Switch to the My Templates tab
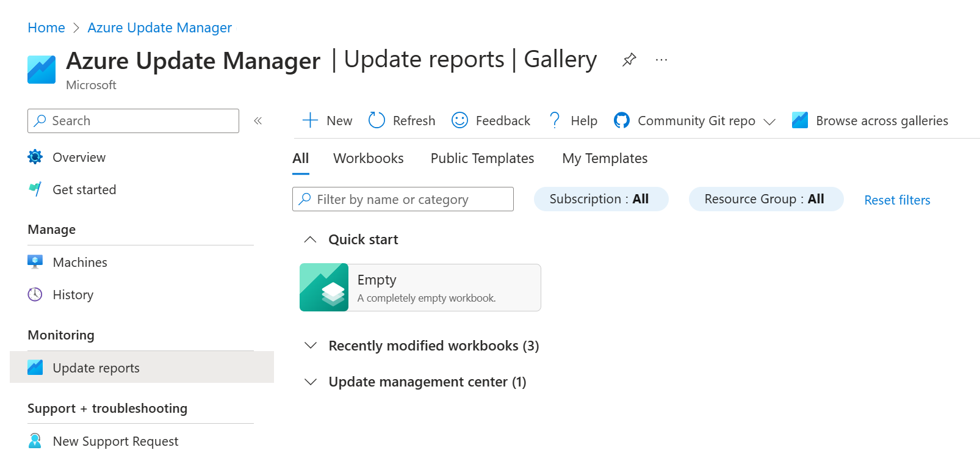 pos(605,158)
